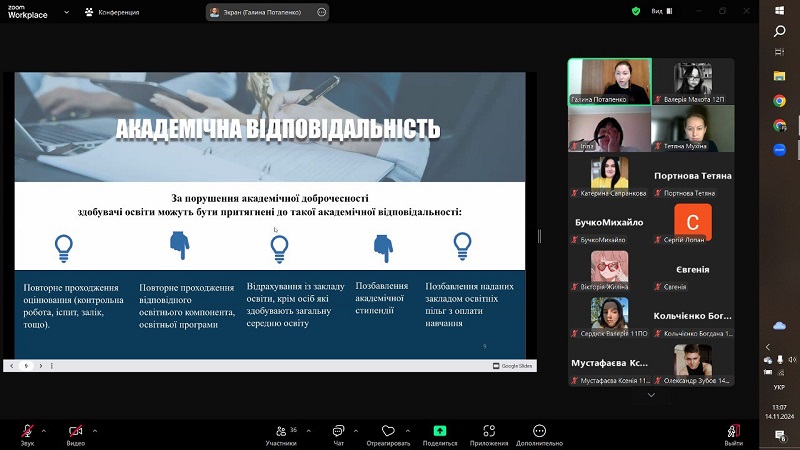Go to next slide arrow
Viewport: 800px width, 450px height.
[41, 366]
